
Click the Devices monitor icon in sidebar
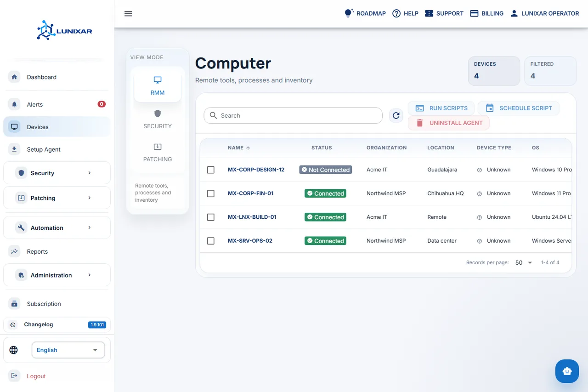[x=14, y=127]
